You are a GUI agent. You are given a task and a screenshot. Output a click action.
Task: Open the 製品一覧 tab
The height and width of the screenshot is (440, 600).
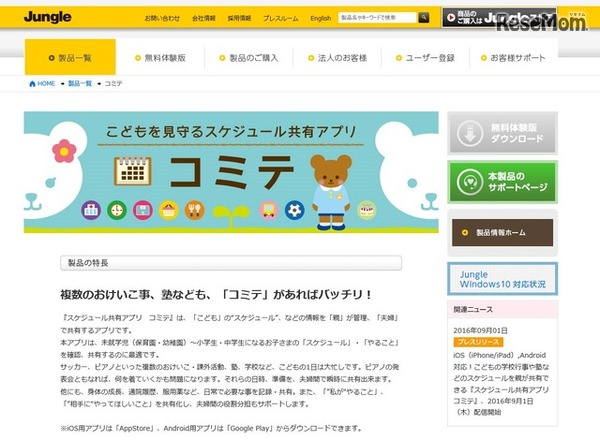(x=70, y=57)
